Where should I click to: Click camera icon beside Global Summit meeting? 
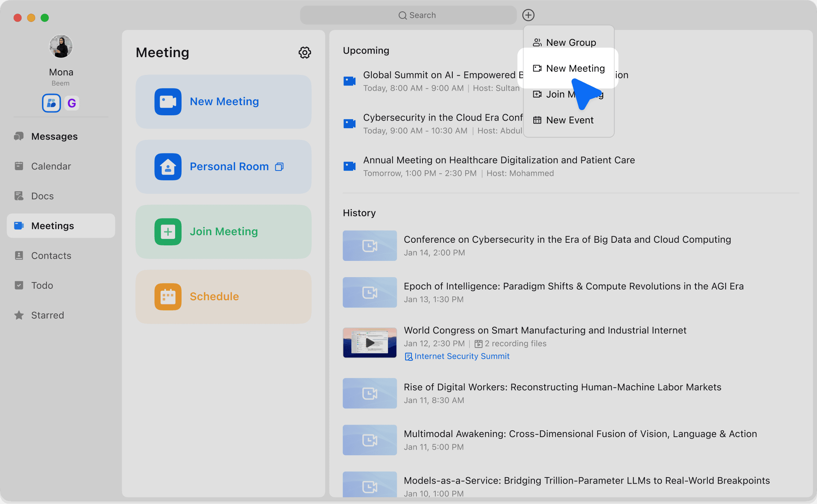point(349,81)
